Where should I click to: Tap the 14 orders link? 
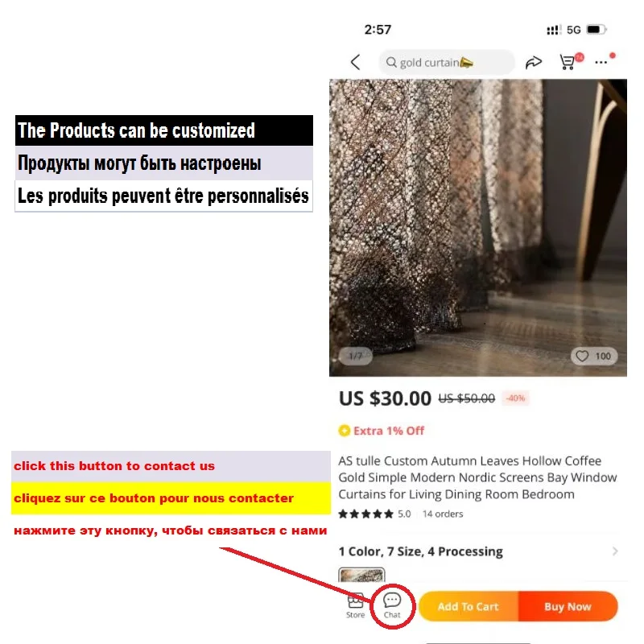pos(443,514)
